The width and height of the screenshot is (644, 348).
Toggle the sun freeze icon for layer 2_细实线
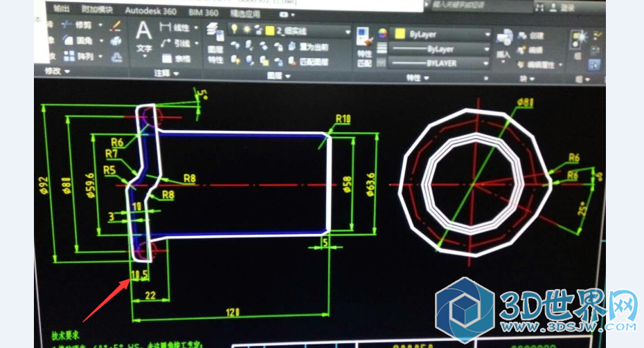coord(247,29)
